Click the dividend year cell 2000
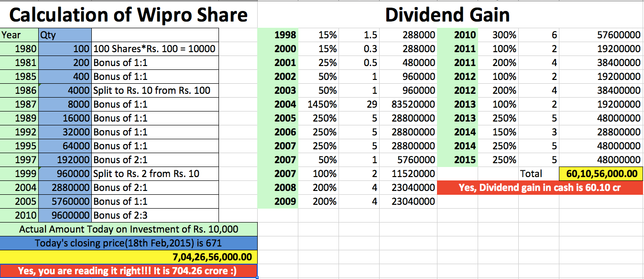Screen dimensions: 644x279 point(278,49)
